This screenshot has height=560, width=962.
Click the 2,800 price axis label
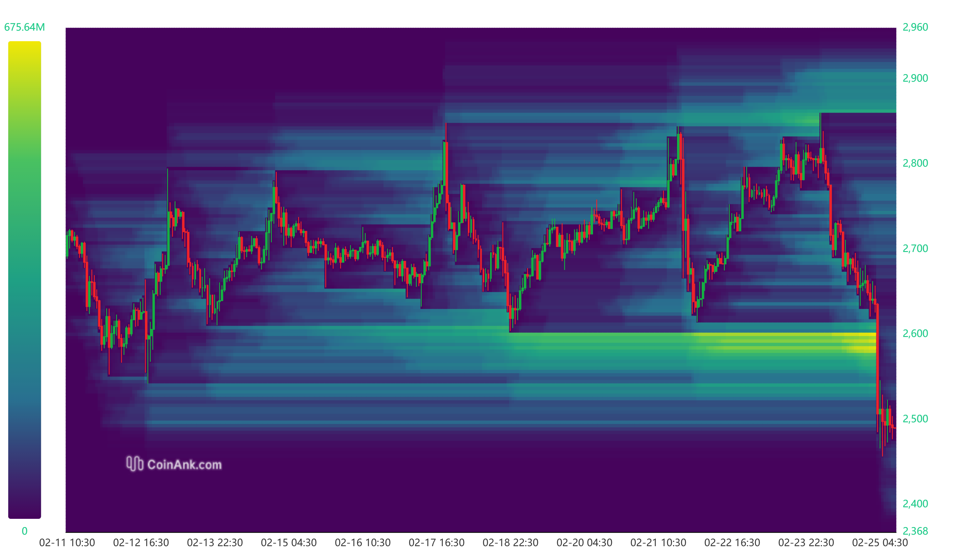[x=915, y=163]
